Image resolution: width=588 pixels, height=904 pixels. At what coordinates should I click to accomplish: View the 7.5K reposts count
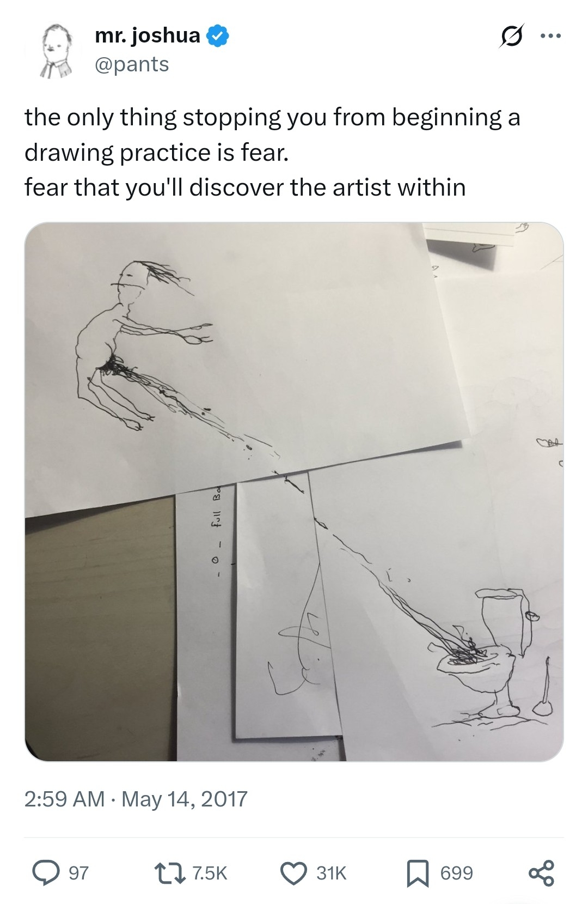coord(210,873)
